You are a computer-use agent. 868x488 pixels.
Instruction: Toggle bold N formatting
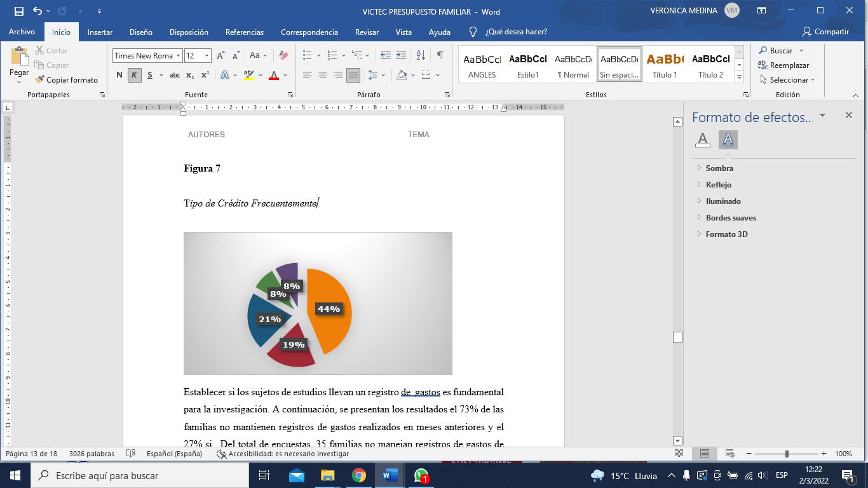(x=119, y=75)
